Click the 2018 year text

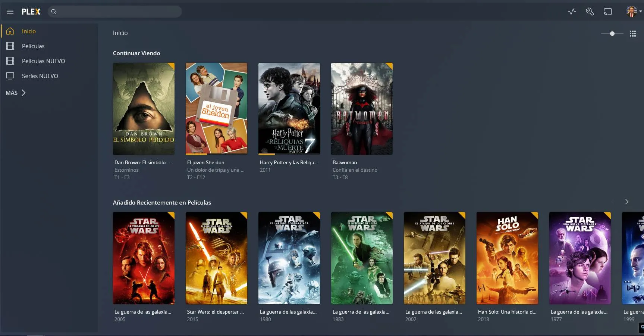click(x=484, y=319)
